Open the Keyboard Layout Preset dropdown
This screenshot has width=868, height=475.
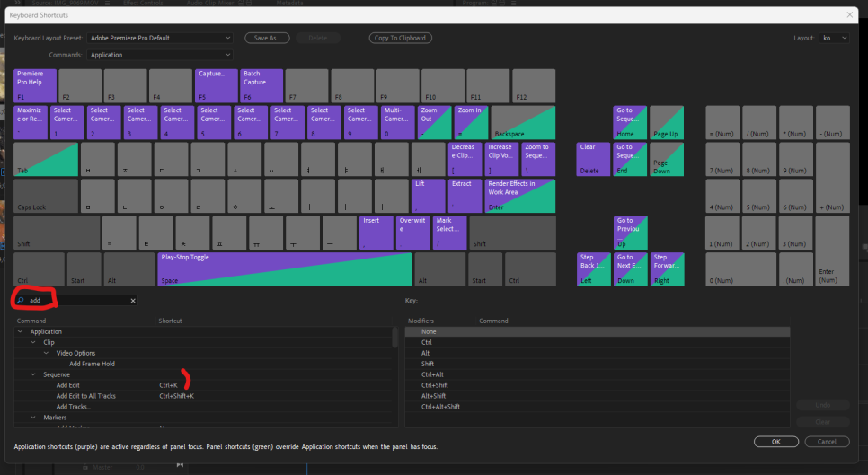(159, 38)
